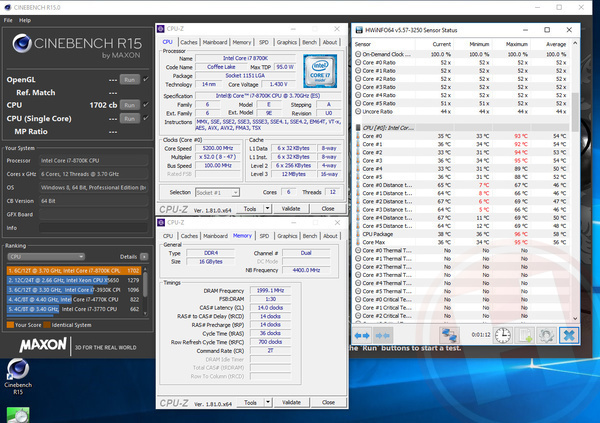Select the ranking row for Core i7-4770K
The width and height of the screenshot is (600, 423).
(x=74, y=299)
